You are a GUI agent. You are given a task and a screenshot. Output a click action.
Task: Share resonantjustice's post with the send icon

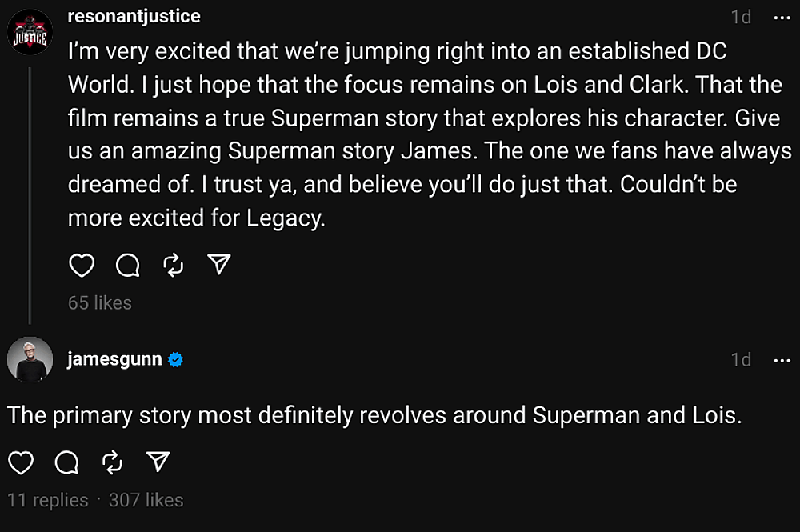click(218, 263)
